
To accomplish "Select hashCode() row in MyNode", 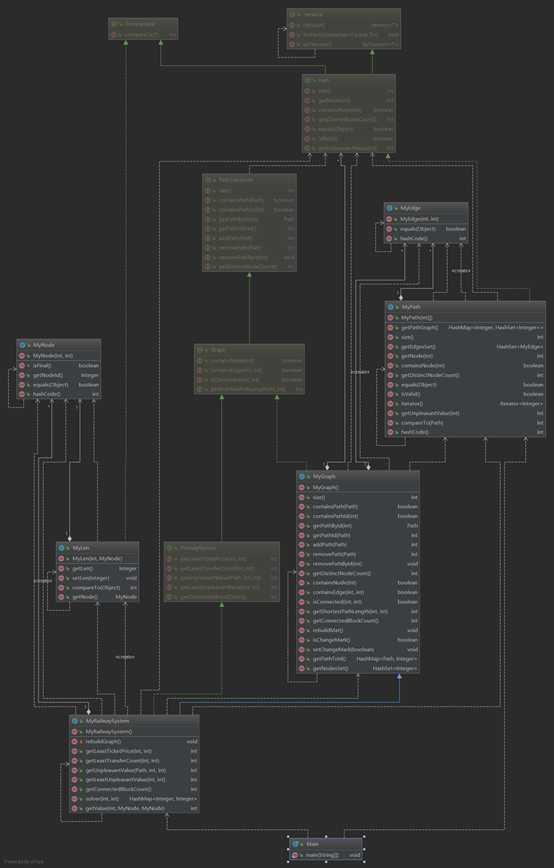I will click(x=59, y=395).
